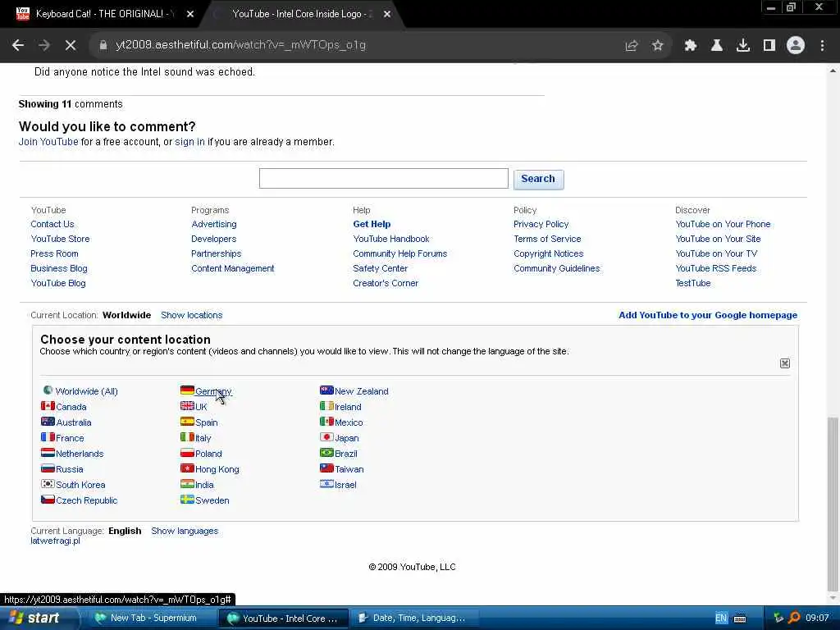The width and height of the screenshot is (840, 630).
Task: Click the Search button
Action: pos(538,179)
